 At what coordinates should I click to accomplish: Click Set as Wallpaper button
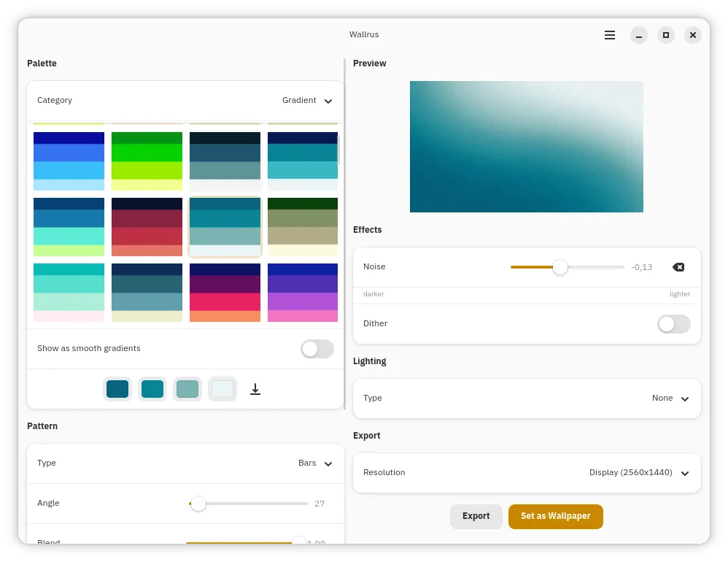[x=555, y=516]
